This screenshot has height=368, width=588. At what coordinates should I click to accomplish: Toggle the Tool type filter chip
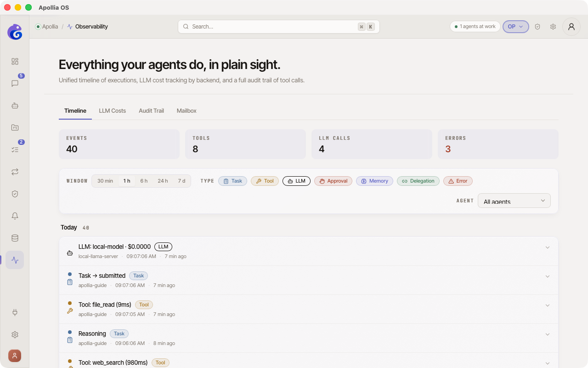[265, 181]
